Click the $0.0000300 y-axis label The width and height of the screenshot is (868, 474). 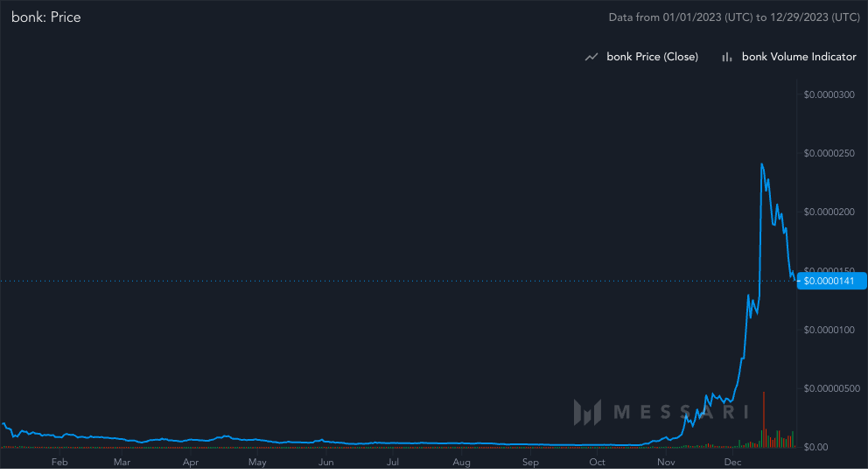pos(829,94)
